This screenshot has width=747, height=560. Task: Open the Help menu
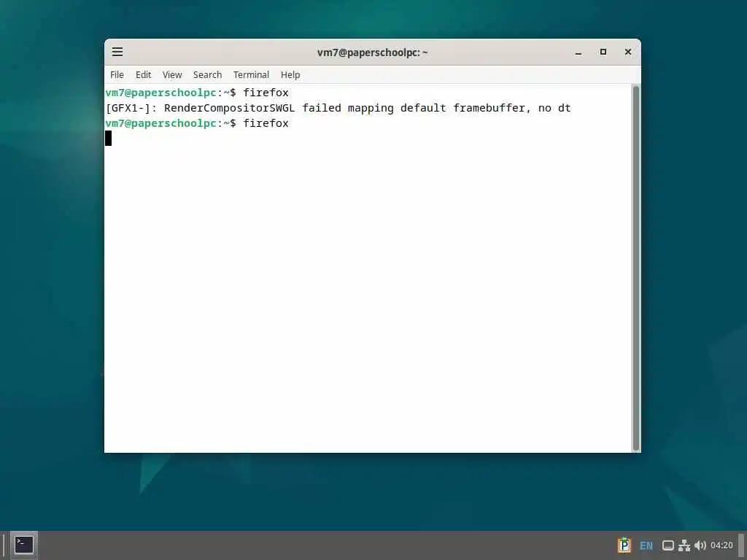(290, 75)
